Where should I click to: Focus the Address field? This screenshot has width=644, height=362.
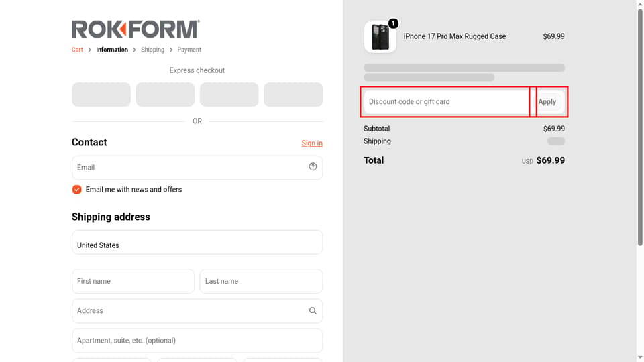[197, 310]
